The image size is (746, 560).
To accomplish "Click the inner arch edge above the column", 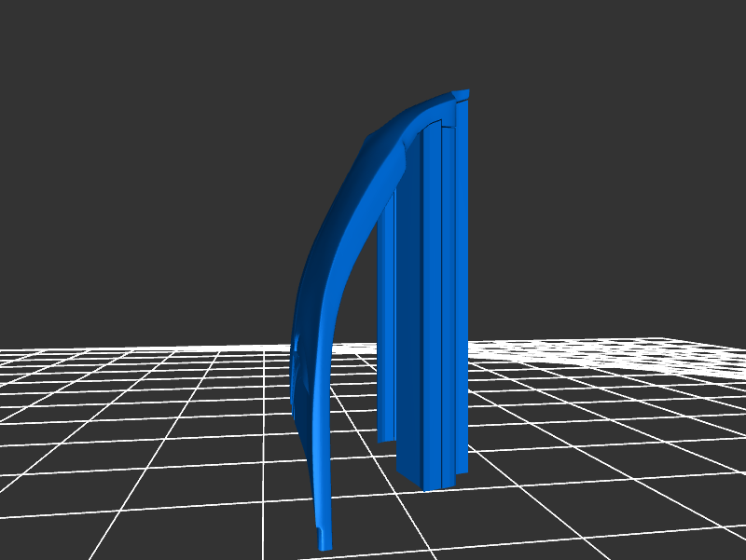I will coord(424,123).
